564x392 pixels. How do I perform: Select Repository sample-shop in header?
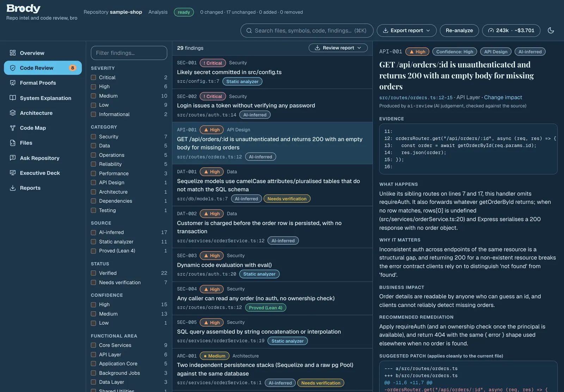click(113, 12)
